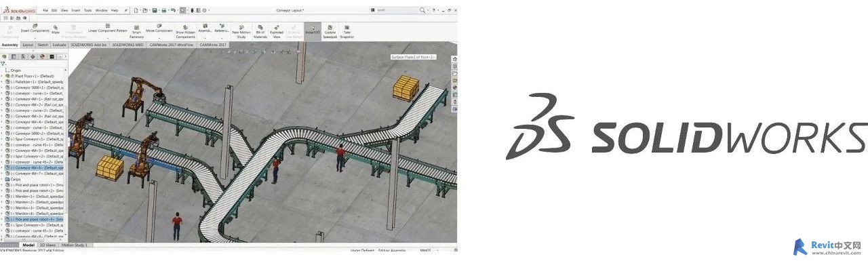Open the Help menu
The width and height of the screenshot is (868, 261).
(x=115, y=11)
